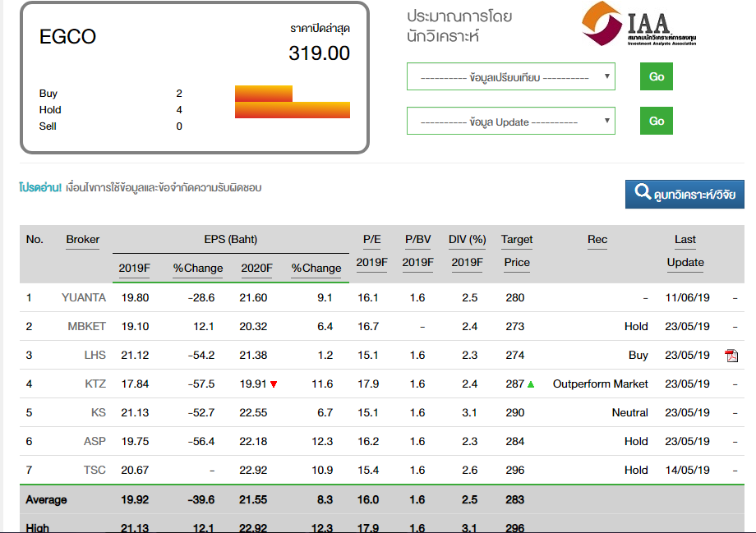Click the ASP broker name
The height and width of the screenshot is (533, 756).
pyautogui.click(x=94, y=442)
